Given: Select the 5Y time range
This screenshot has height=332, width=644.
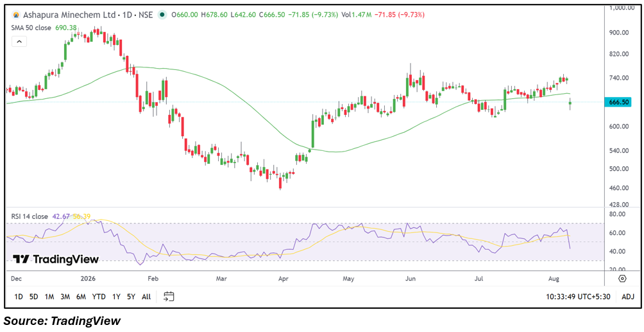Looking at the screenshot, I should click(131, 296).
